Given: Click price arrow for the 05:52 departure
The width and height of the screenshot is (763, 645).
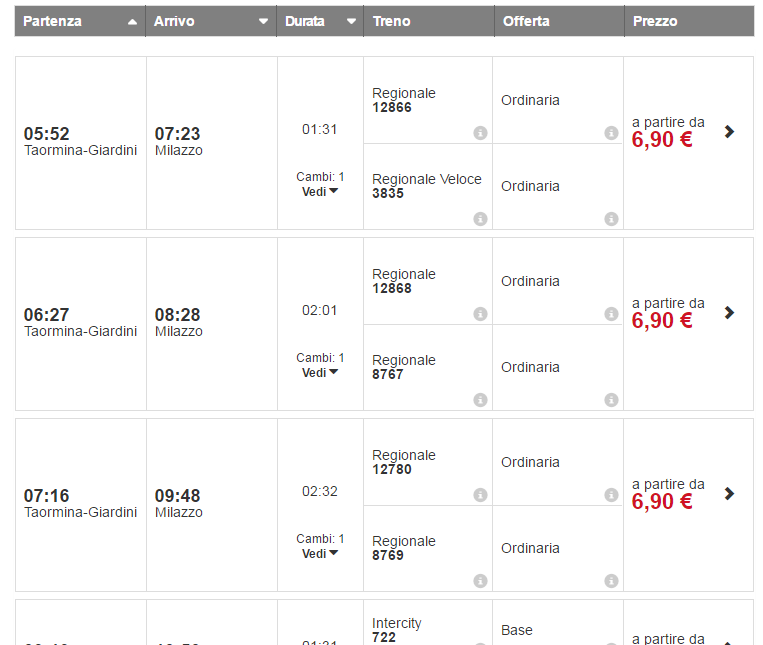Looking at the screenshot, I should point(729,131).
